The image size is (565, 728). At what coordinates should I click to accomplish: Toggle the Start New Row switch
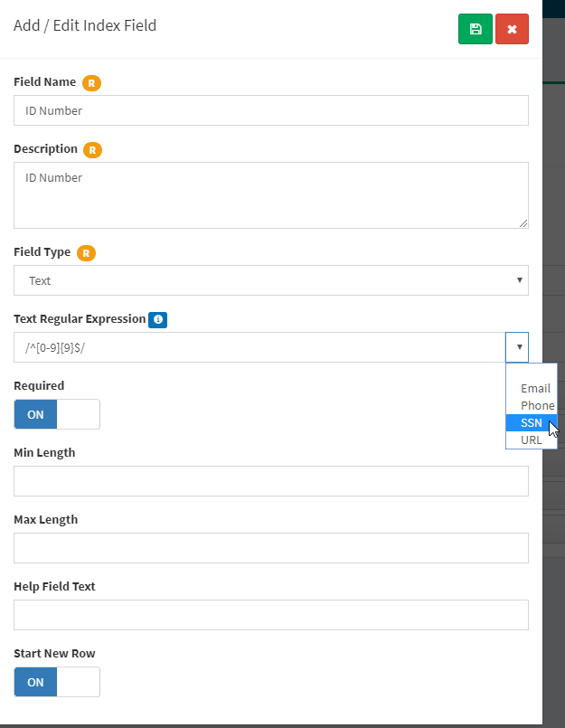pyautogui.click(x=57, y=682)
